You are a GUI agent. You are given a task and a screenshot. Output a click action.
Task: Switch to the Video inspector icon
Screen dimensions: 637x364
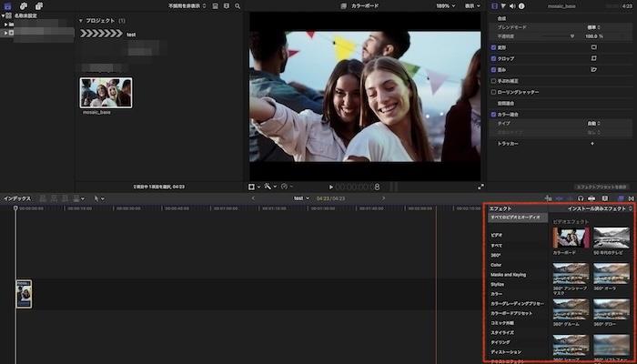pyautogui.click(x=494, y=5)
